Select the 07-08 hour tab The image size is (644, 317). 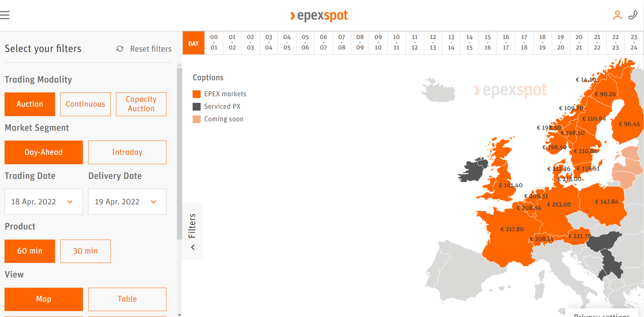(342, 43)
